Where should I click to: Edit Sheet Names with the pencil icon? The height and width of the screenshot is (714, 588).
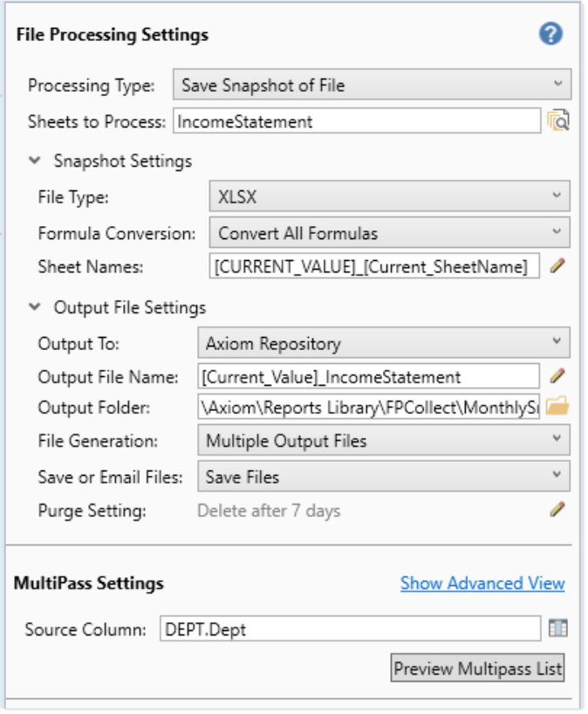click(x=557, y=266)
